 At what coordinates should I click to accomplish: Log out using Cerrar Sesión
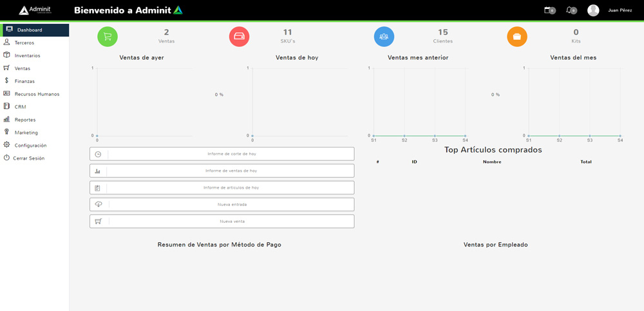click(x=28, y=158)
